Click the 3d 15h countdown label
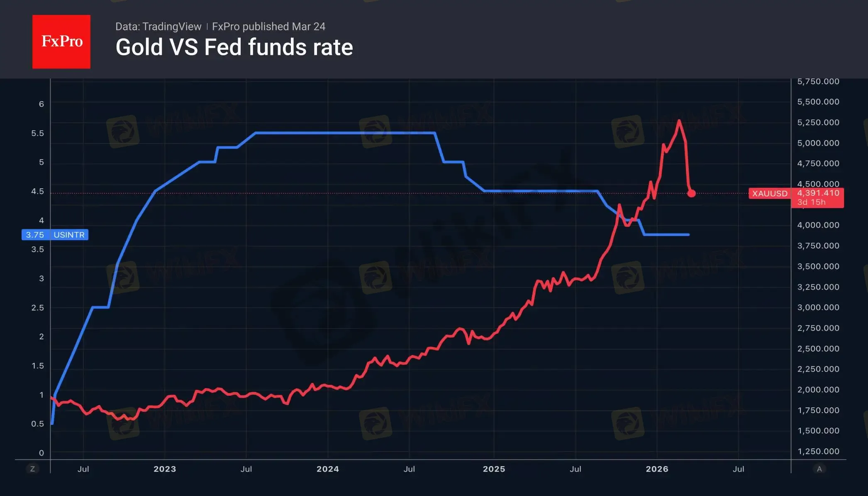The height and width of the screenshot is (496, 868). pos(811,202)
